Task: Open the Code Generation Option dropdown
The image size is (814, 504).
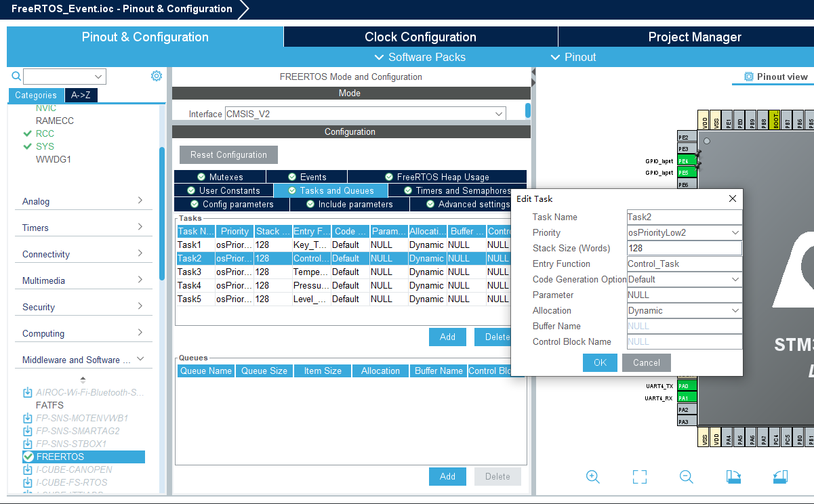Action: click(735, 279)
